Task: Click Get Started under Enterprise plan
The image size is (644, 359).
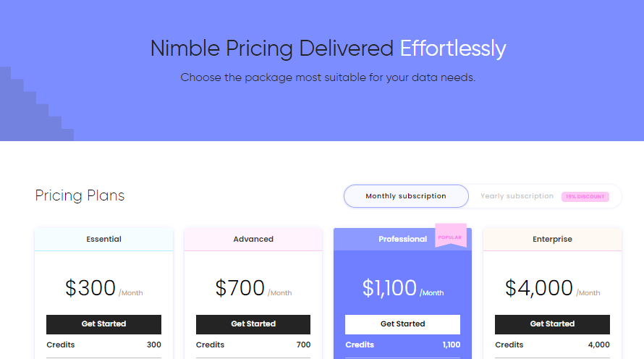Action: tap(552, 324)
